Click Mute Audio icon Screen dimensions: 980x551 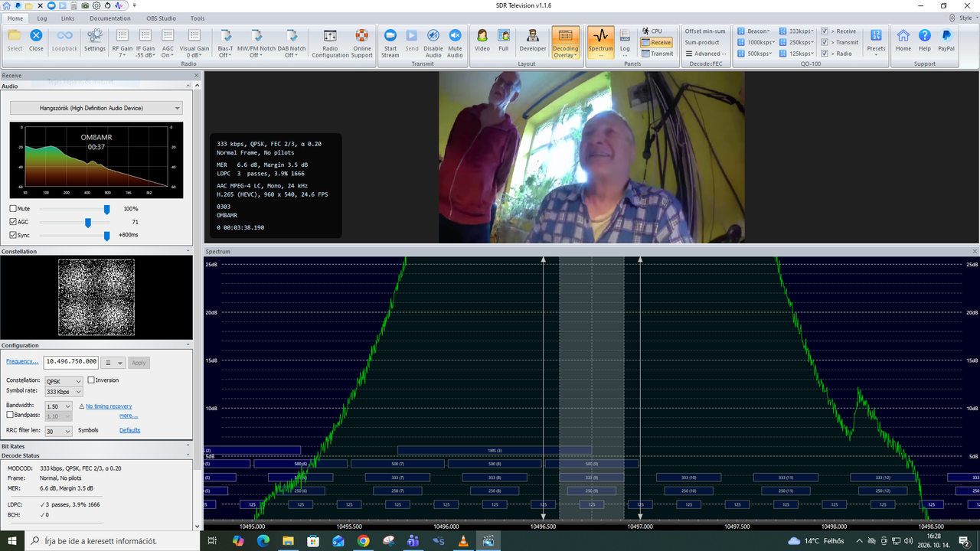tap(455, 35)
